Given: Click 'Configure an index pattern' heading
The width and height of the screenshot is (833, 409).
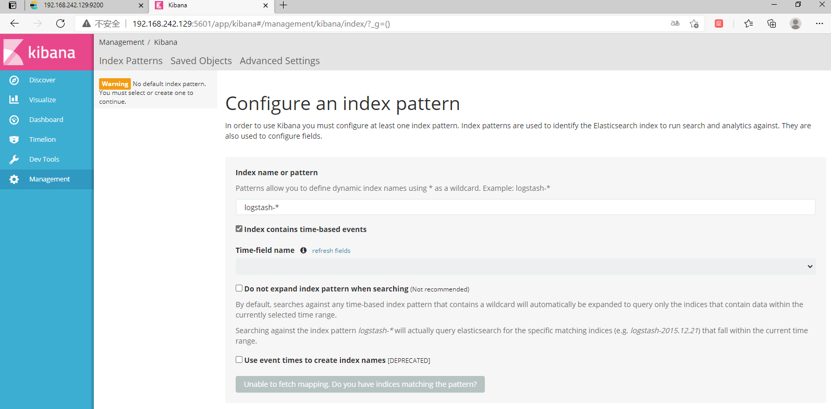Looking at the screenshot, I should point(343,103).
